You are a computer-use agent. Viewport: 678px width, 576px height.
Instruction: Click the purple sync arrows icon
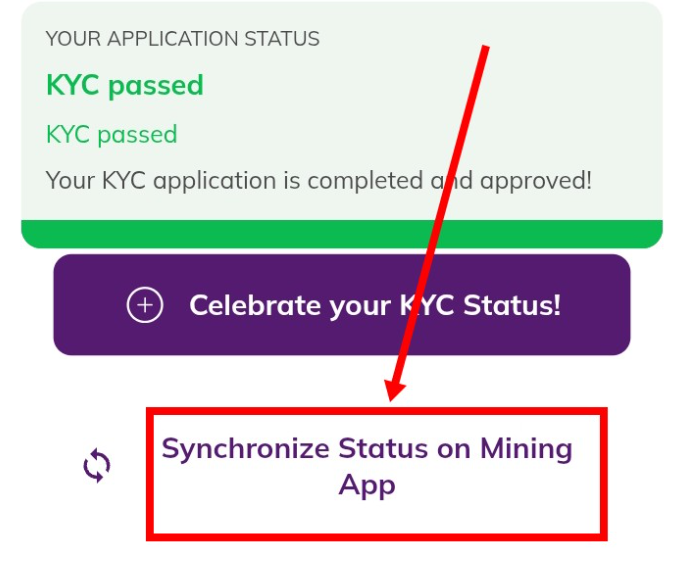tap(97, 465)
